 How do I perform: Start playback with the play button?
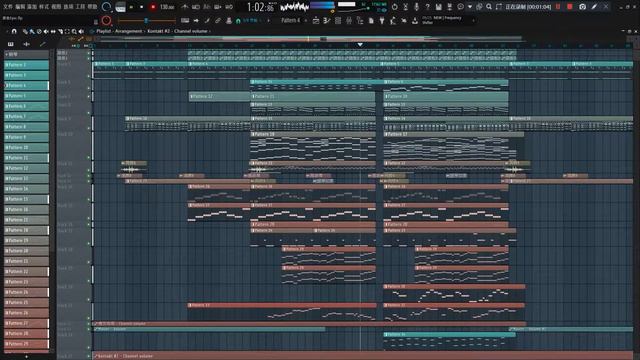[131, 7]
